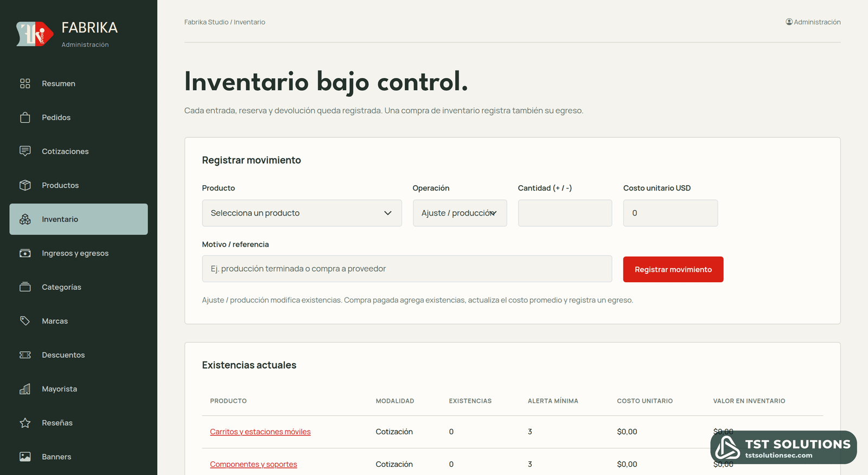Click the Banners image icon
Image resolution: width=868 pixels, height=475 pixels.
pyautogui.click(x=25, y=457)
